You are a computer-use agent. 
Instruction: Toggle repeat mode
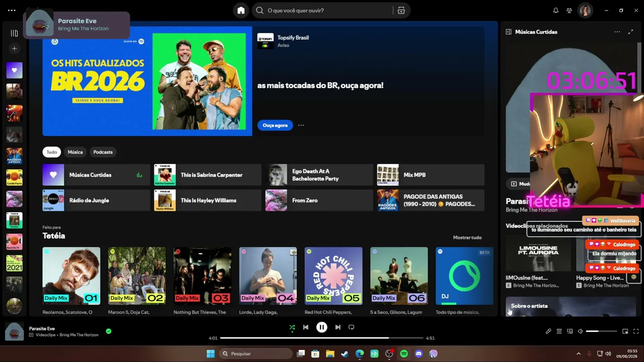pos(351,327)
